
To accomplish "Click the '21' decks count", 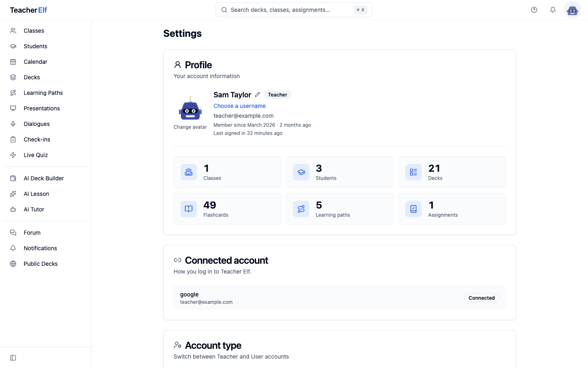I will 434,168.
